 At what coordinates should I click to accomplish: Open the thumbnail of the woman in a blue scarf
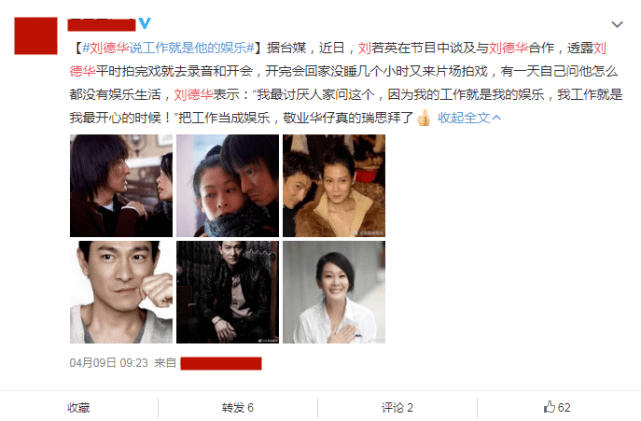click(x=228, y=186)
